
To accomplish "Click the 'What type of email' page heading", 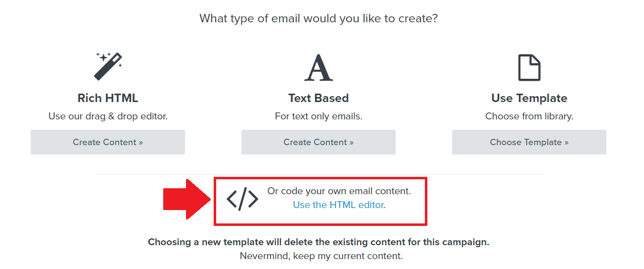I will pos(319,19).
